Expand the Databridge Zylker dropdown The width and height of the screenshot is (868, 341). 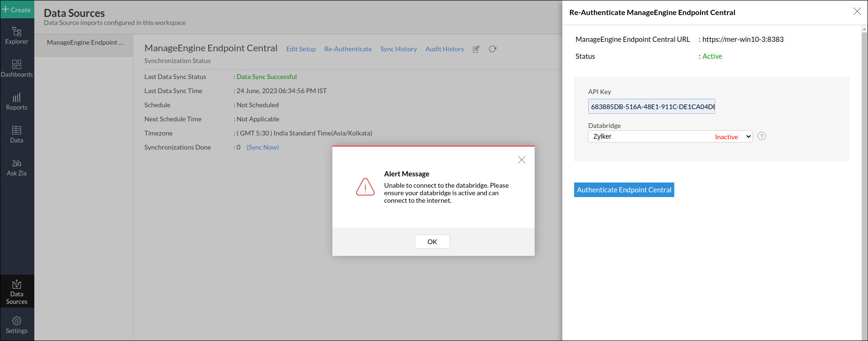pyautogui.click(x=670, y=136)
